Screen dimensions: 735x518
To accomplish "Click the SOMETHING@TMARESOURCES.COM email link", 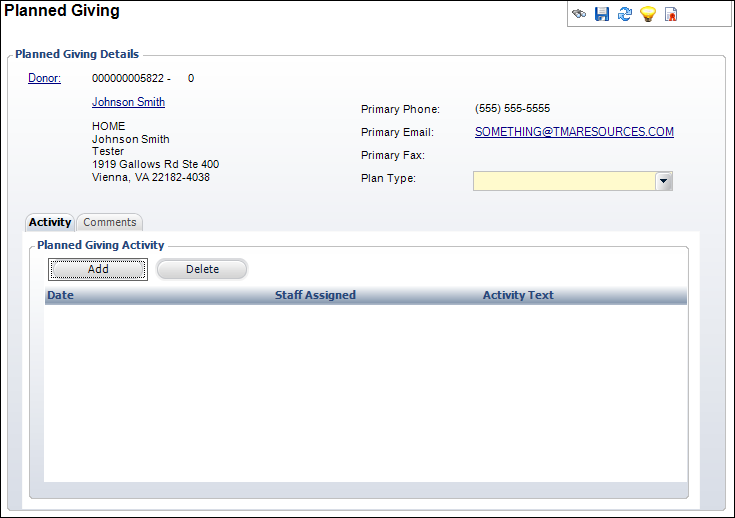I will tap(574, 132).
